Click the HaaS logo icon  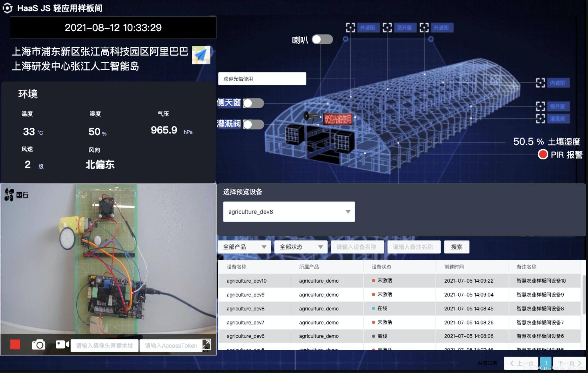[8, 8]
